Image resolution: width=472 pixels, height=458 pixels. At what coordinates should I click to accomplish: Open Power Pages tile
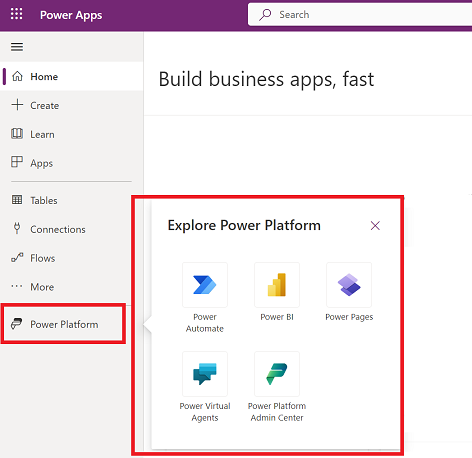[x=349, y=292]
